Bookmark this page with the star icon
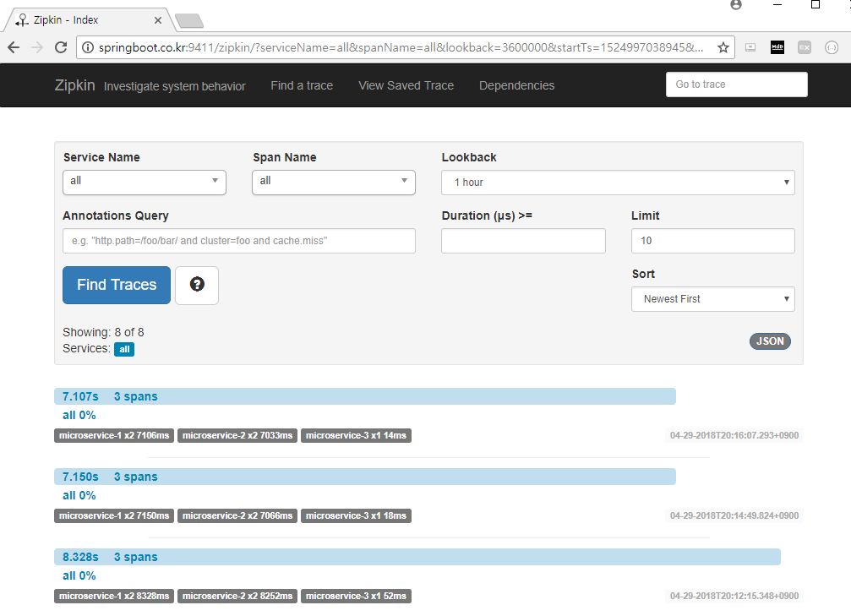The image size is (851, 616). point(723,48)
